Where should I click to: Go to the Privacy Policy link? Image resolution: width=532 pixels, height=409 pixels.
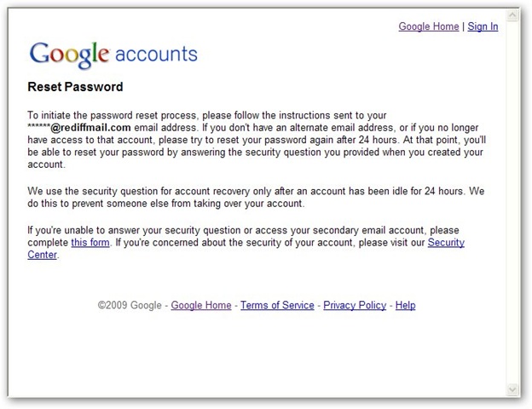tap(355, 305)
